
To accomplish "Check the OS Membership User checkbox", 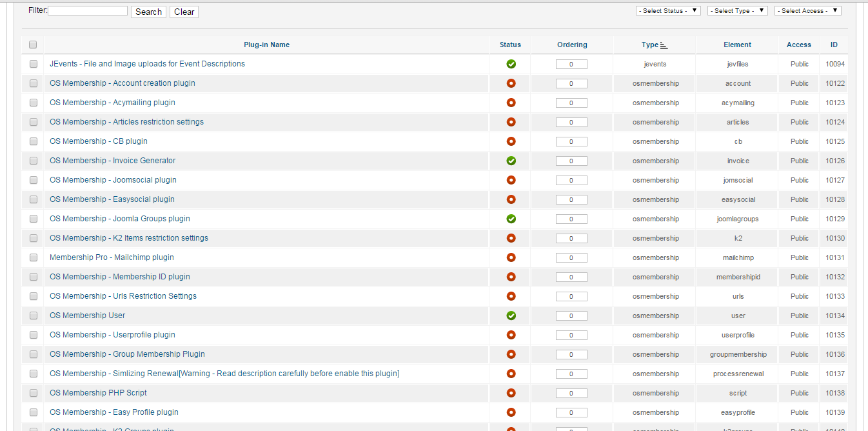I will (34, 316).
